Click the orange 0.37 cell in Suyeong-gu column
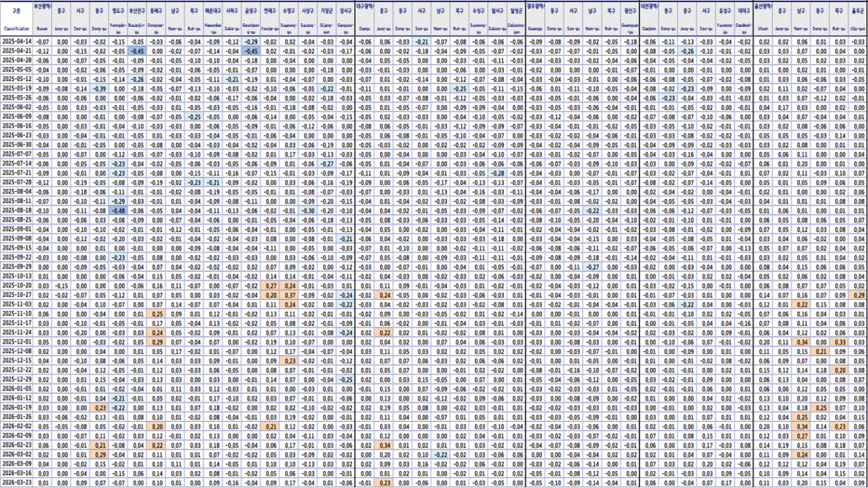This screenshot has height=488, width=868. click(290, 295)
